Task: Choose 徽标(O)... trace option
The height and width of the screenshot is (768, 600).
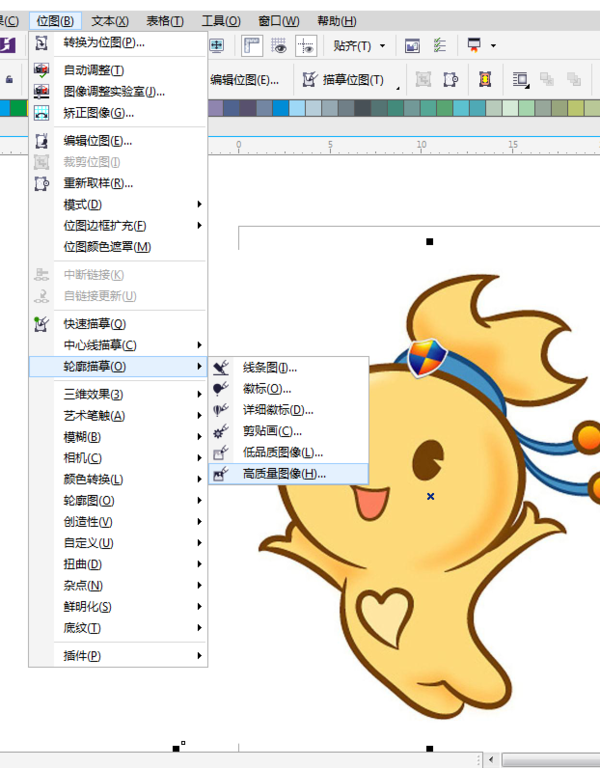Action: 288,389
